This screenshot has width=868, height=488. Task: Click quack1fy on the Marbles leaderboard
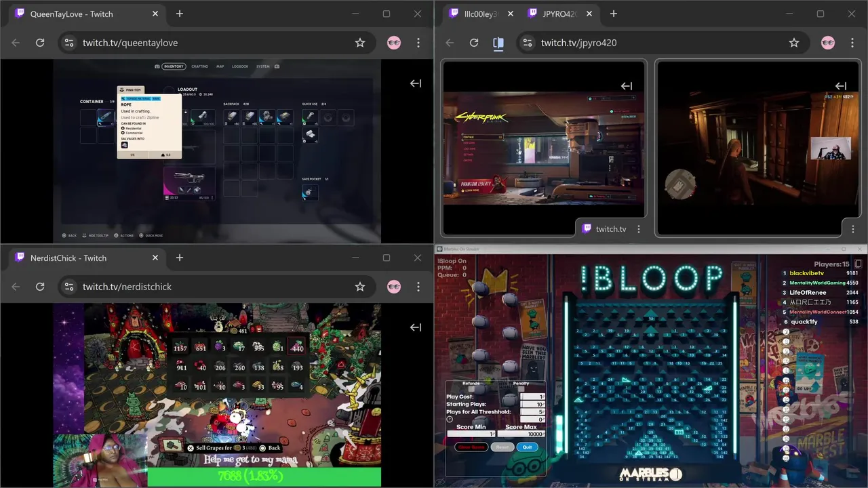(x=804, y=321)
